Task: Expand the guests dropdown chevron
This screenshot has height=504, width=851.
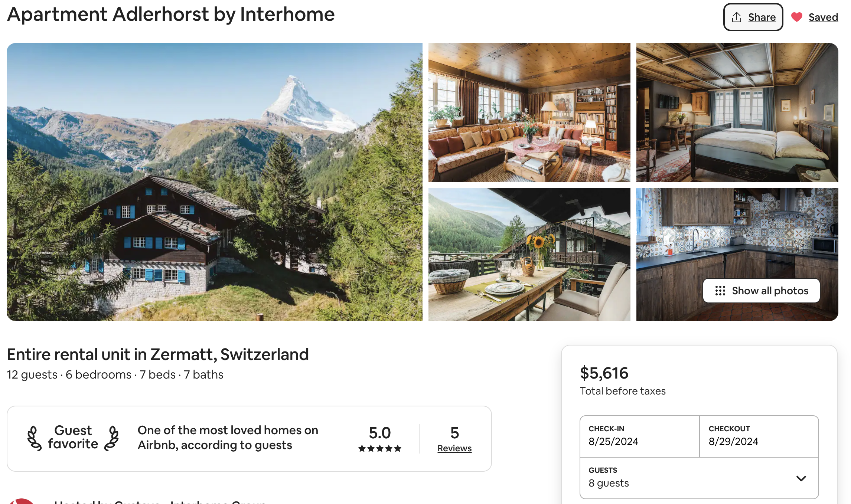Action: 801,478
